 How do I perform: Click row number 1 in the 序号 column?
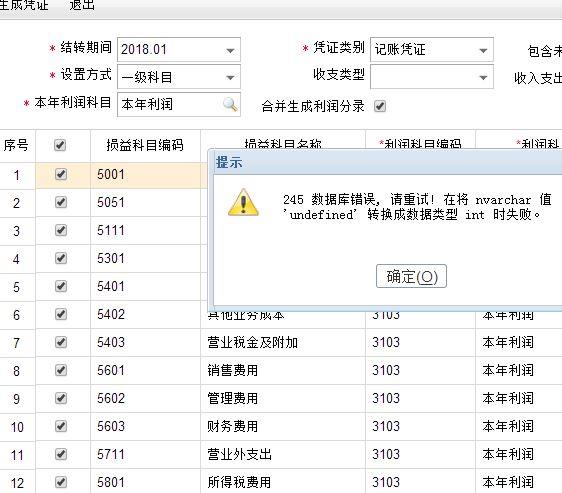click(x=17, y=175)
